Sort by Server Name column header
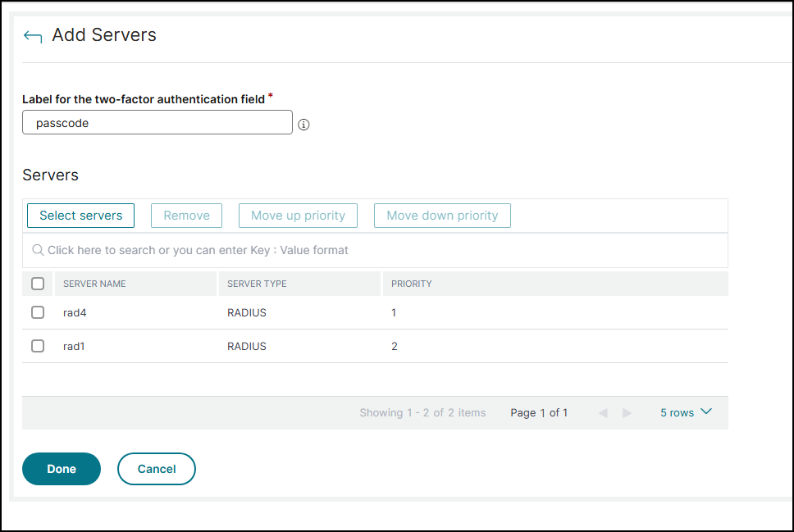The image size is (794, 532). pyautogui.click(x=94, y=284)
